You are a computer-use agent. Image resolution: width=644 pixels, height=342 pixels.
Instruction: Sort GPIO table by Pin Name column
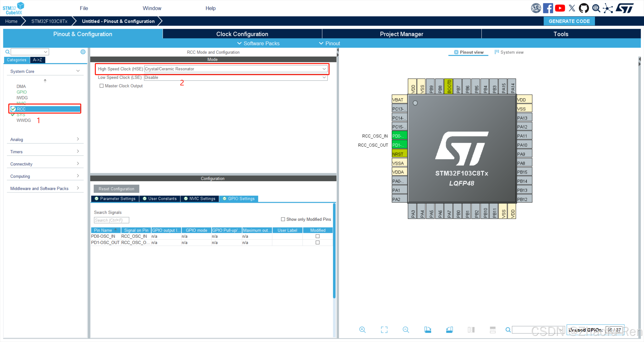click(x=106, y=230)
